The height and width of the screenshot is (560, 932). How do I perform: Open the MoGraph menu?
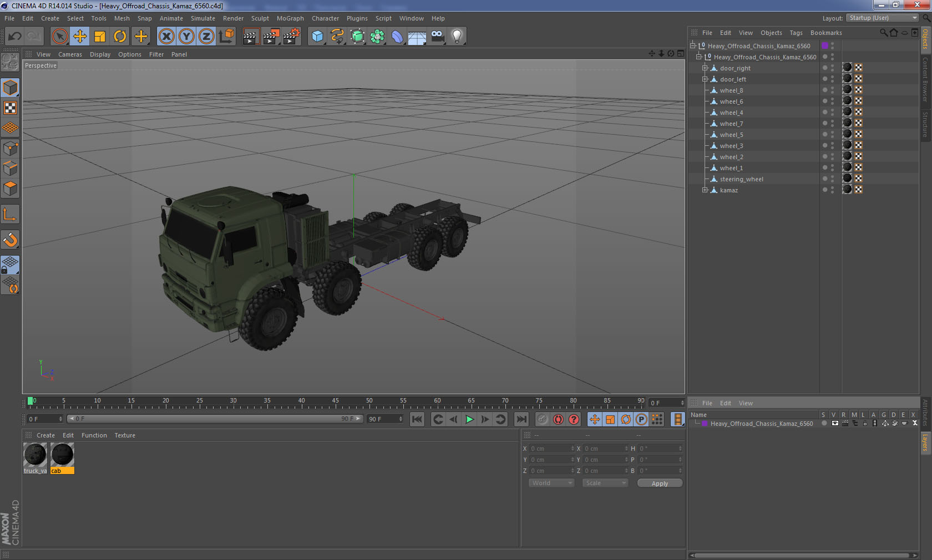point(290,18)
